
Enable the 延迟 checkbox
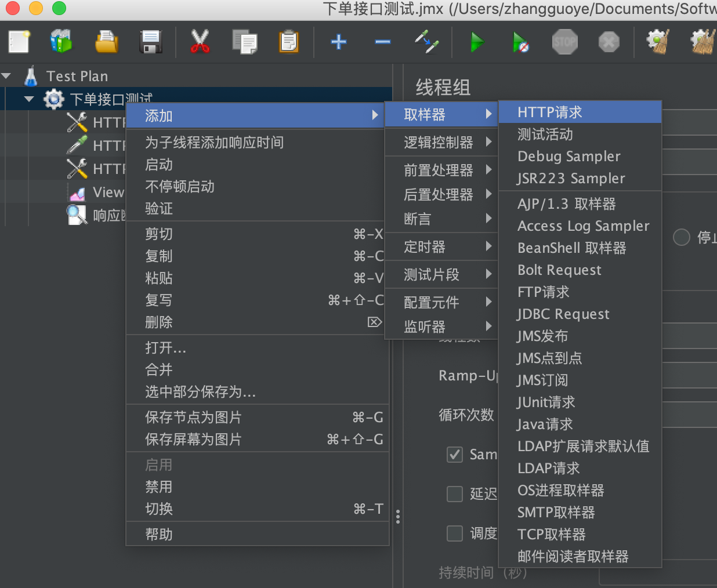455,493
